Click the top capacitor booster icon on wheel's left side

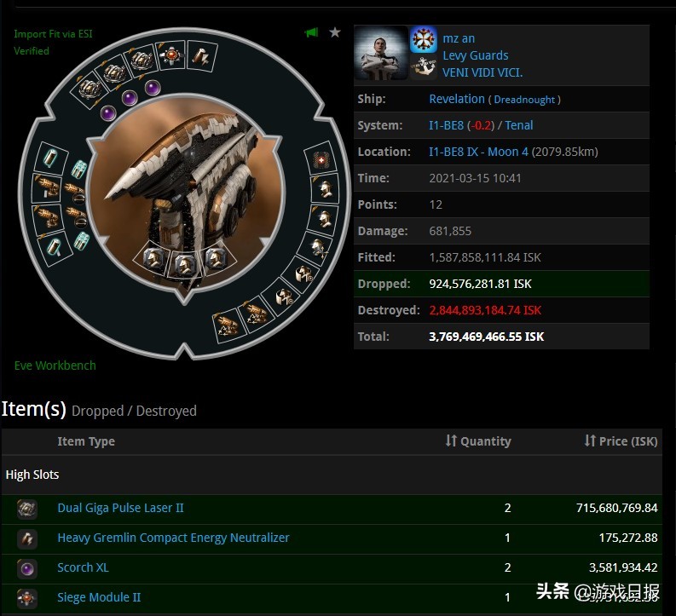[x=51, y=158]
